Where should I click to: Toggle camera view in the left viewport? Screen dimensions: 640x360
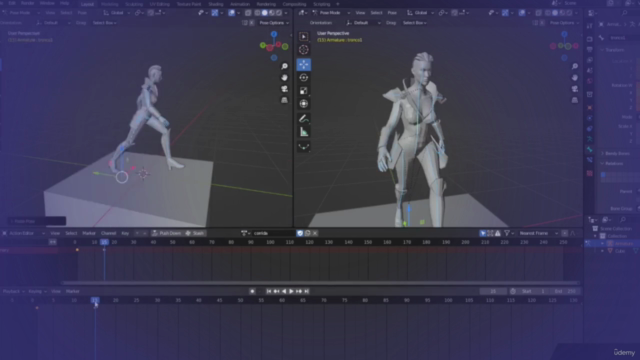[x=284, y=89]
